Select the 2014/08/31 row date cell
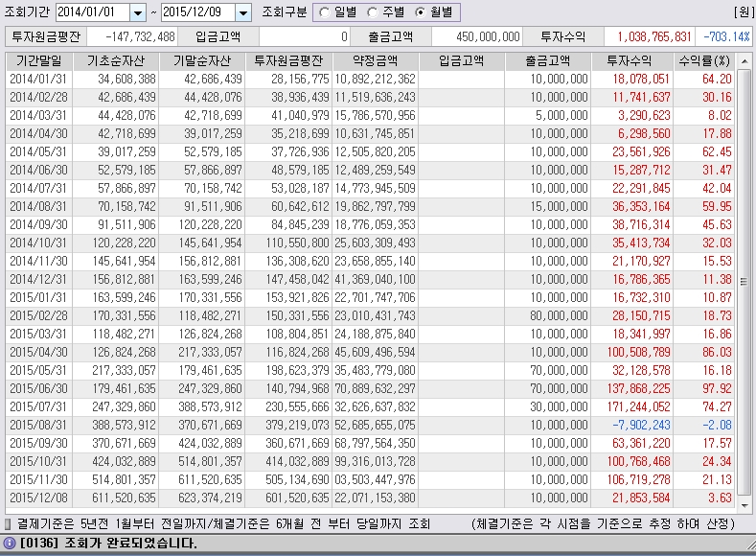The image size is (756, 556). pos(39,206)
